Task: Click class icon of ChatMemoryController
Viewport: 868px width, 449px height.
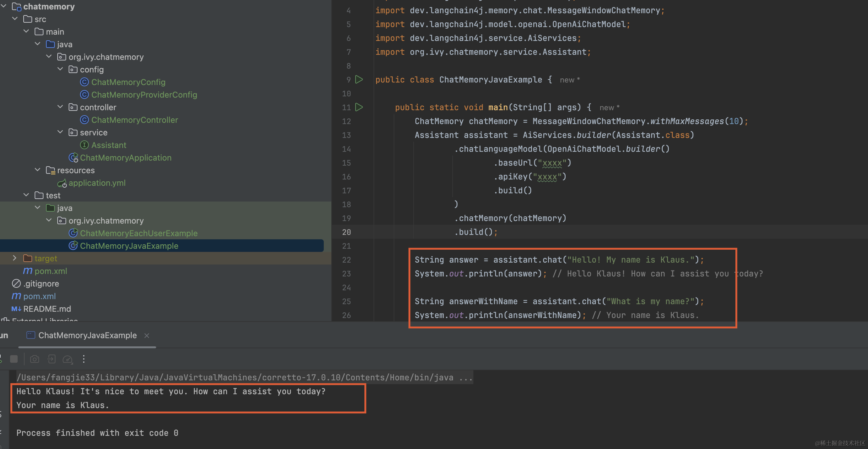Action: coord(84,120)
